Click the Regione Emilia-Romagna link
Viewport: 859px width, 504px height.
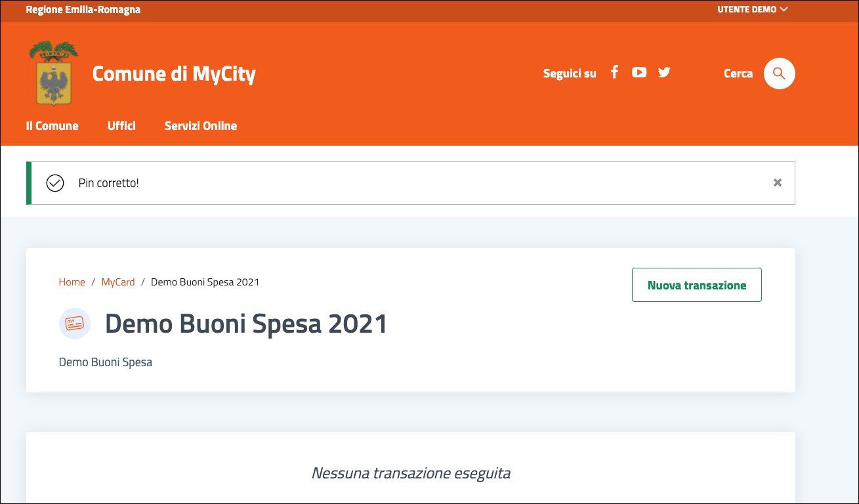pos(83,10)
